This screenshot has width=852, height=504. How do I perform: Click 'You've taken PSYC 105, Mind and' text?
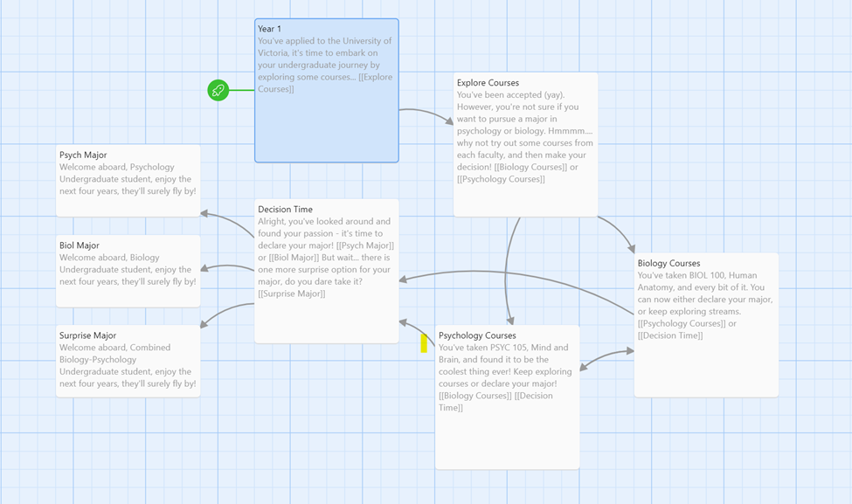pos(503,348)
